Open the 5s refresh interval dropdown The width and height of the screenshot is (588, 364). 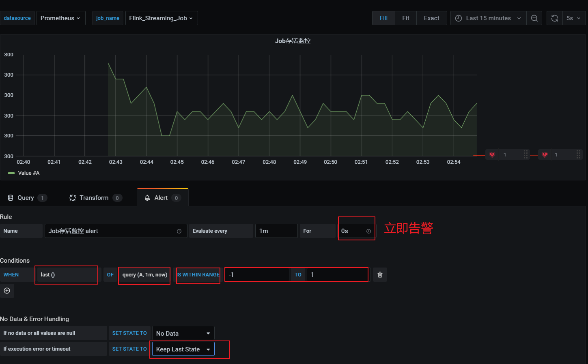tap(574, 18)
